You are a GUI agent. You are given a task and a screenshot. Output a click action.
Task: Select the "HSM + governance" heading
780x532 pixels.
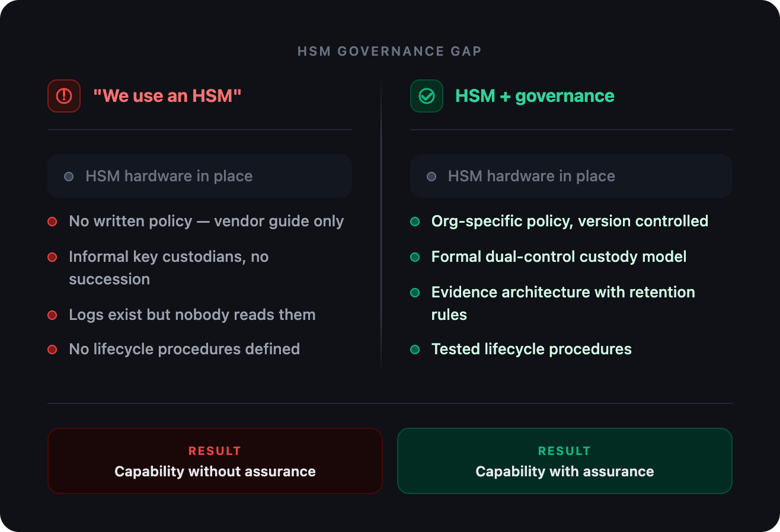click(535, 96)
